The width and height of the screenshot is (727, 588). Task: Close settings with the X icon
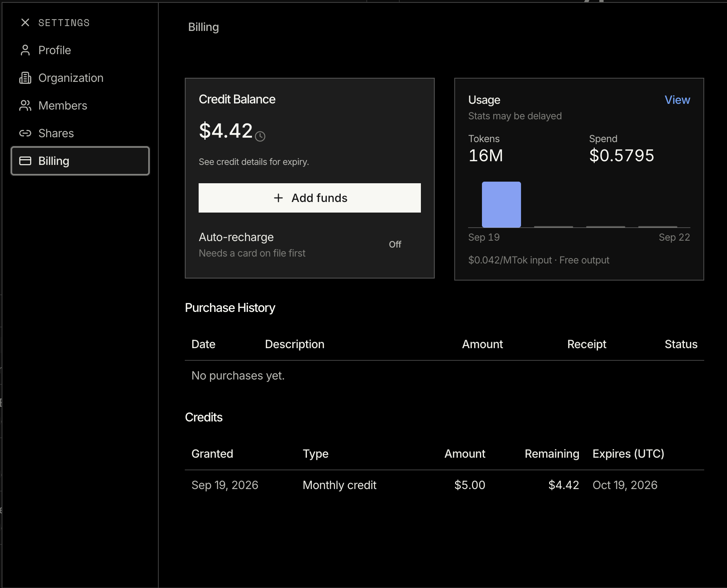pyautogui.click(x=25, y=22)
